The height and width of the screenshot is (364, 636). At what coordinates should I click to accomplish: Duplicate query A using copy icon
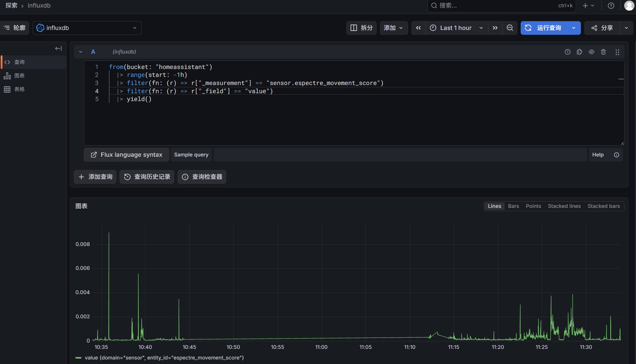tap(579, 52)
